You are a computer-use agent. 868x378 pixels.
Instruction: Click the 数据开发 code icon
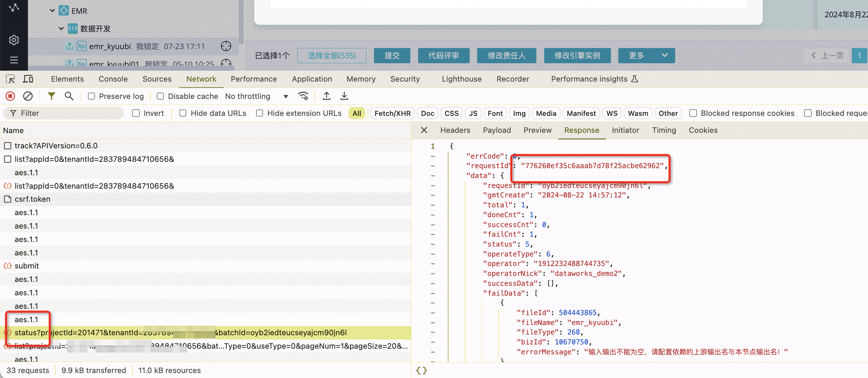click(73, 28)
